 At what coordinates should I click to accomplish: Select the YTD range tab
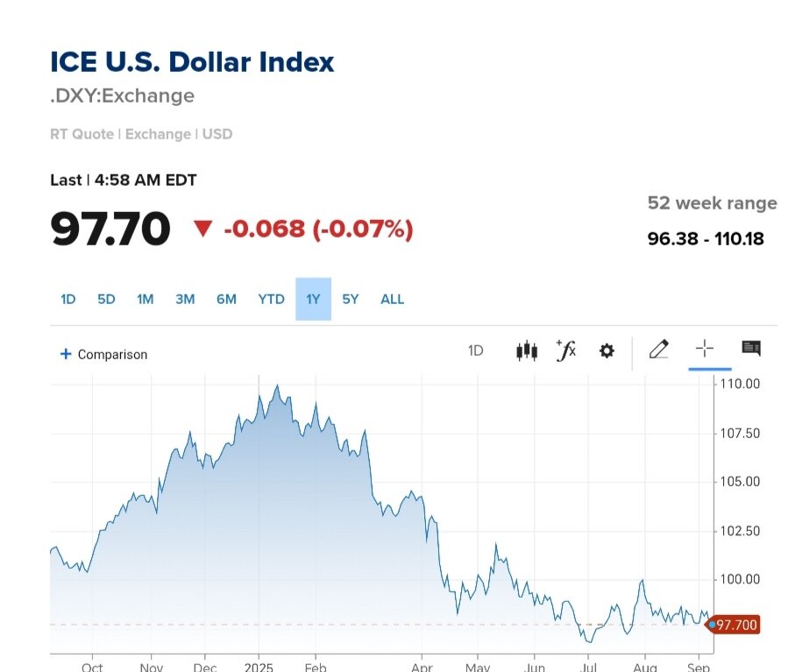pyautogui.click(x=271, y=300)
